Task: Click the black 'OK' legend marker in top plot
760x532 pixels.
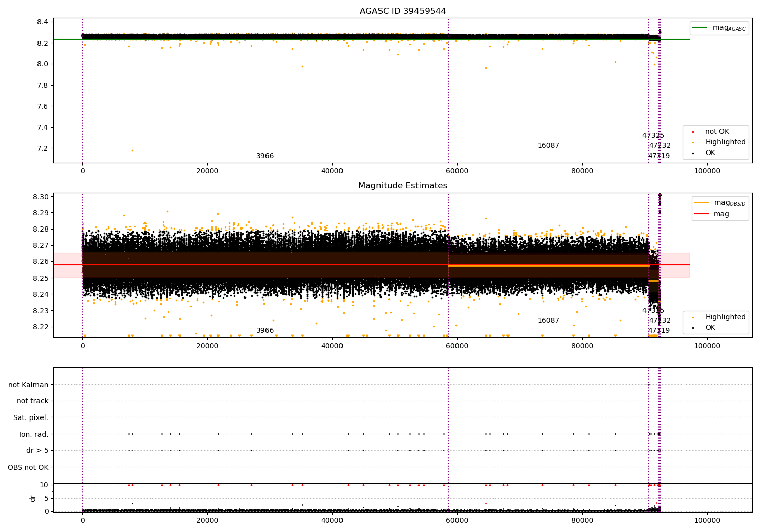Action: tap(693, 153)
